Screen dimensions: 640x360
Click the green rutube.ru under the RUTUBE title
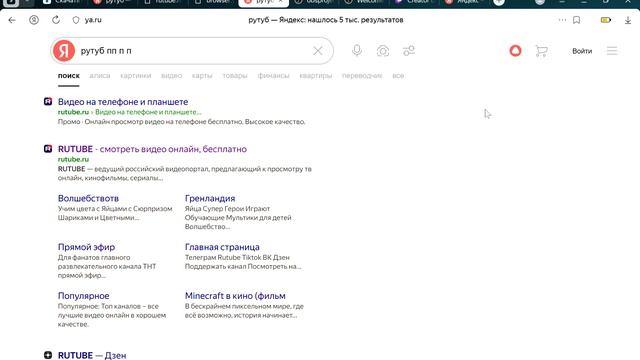point(73,159)
